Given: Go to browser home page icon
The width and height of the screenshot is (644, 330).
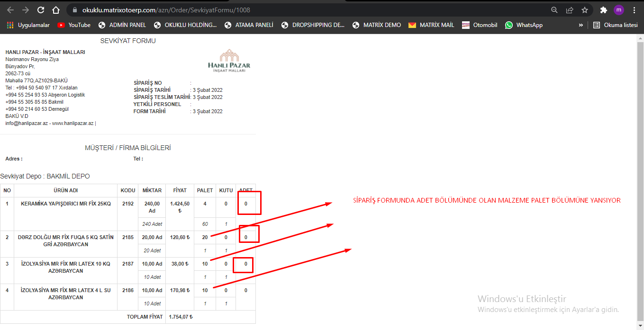Looking at the screenshot, I should tap(56, 10).
